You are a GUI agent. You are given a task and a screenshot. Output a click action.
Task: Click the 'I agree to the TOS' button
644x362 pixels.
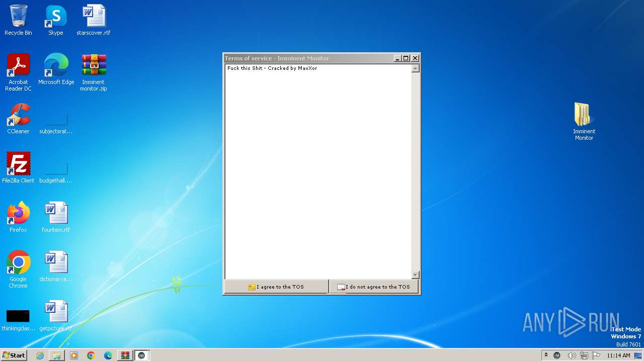(x=276, y=287)
